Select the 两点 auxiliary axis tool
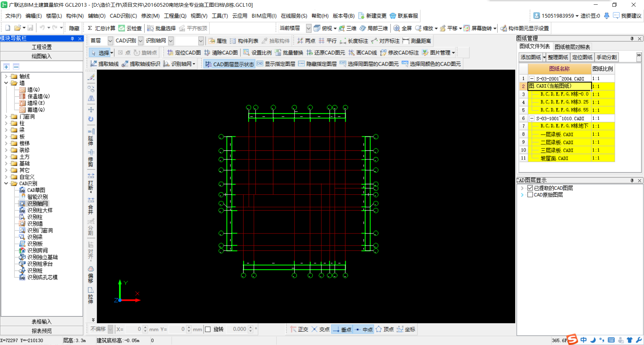 point(306,41)
